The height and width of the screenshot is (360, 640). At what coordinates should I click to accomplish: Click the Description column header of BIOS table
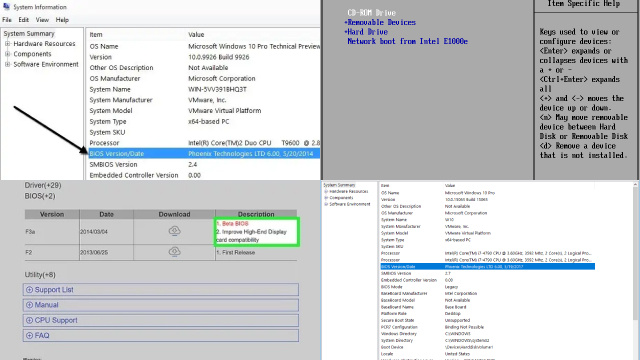pyautogui.click(x=256, y=214)
